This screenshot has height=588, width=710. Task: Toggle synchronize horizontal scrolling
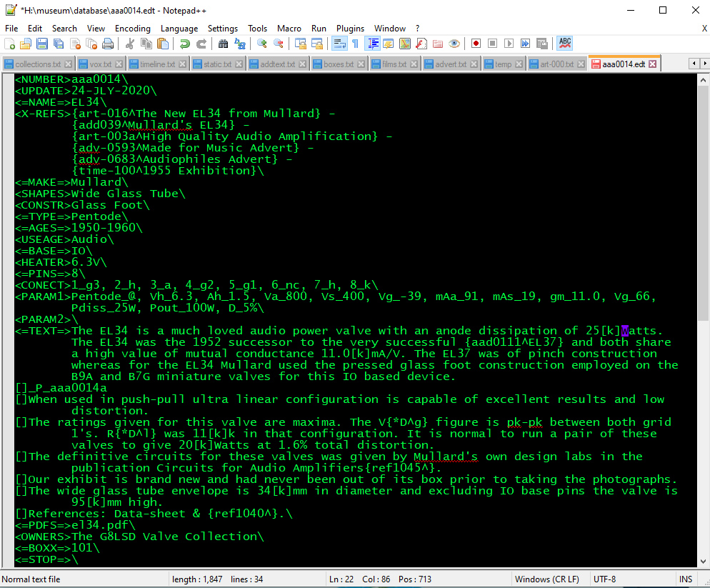tap(317, 44)
